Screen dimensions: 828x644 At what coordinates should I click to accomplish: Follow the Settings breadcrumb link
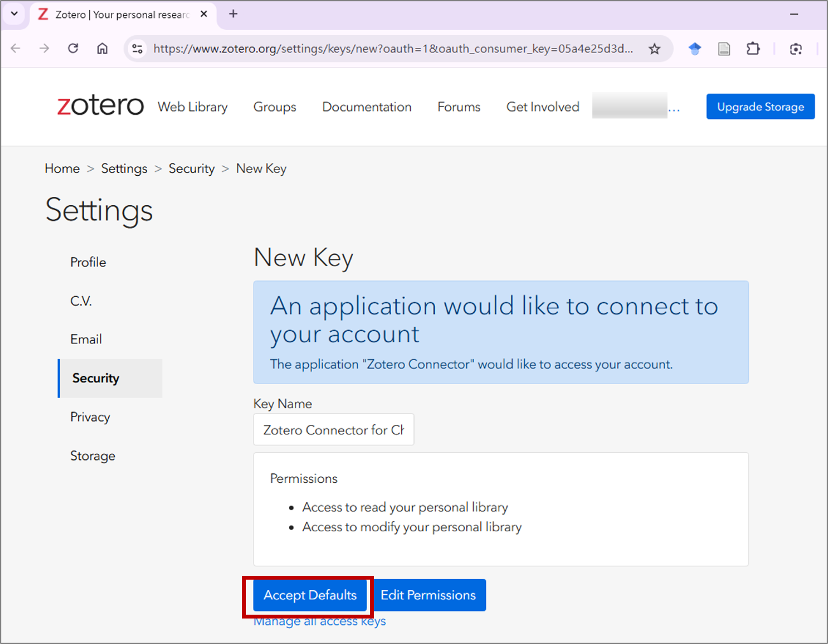[124, 169]
